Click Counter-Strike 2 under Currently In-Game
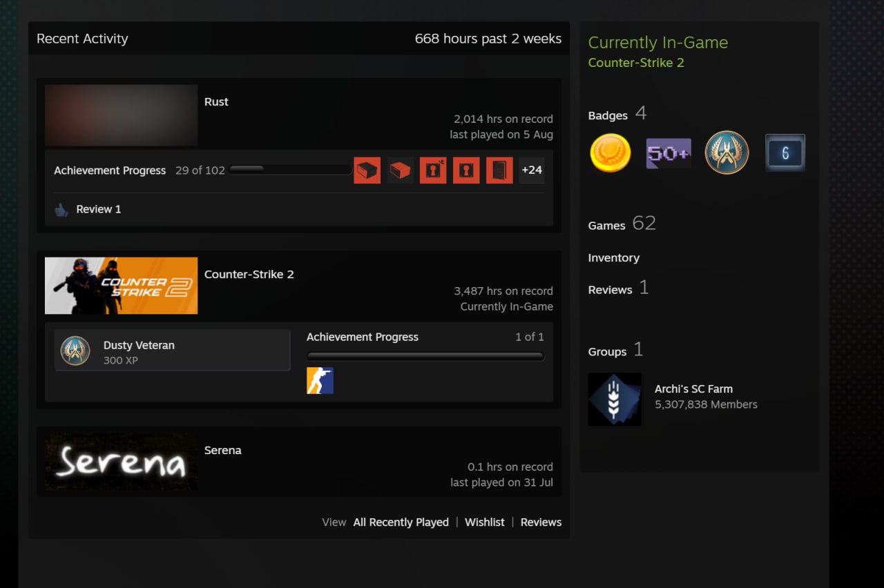The height and width of the screenshot is (588, 884). point(636,63)
